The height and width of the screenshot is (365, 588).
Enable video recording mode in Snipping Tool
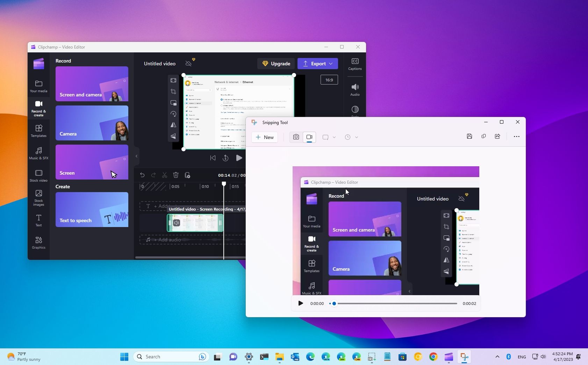coord(309,137)
